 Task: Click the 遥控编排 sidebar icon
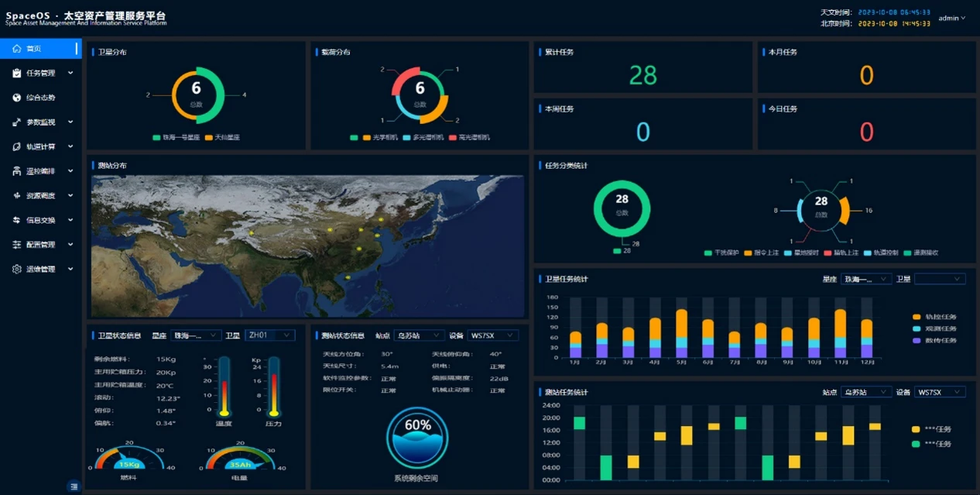(x=17, y=171)
